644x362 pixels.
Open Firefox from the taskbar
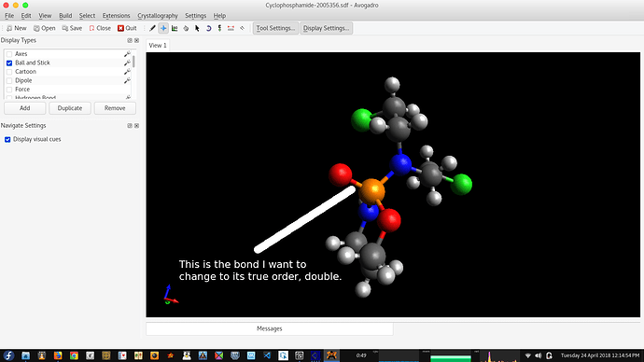pyautogui.click(x=58, y=355)
